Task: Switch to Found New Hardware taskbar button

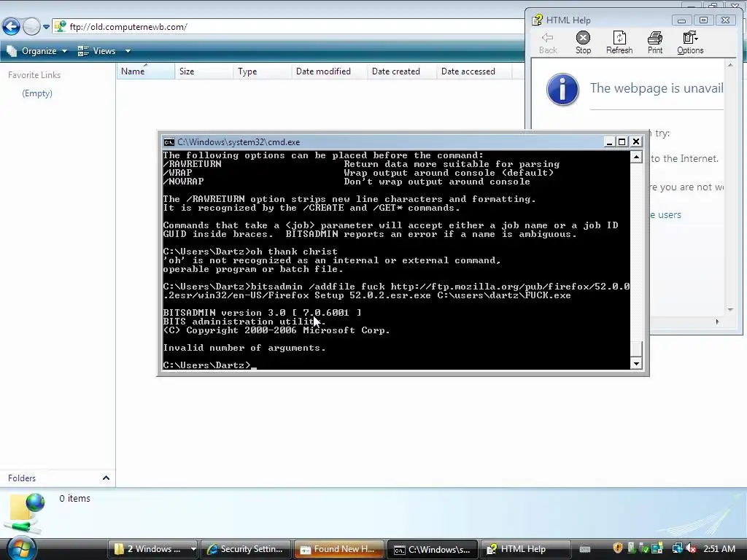Action: pos(339,549)
